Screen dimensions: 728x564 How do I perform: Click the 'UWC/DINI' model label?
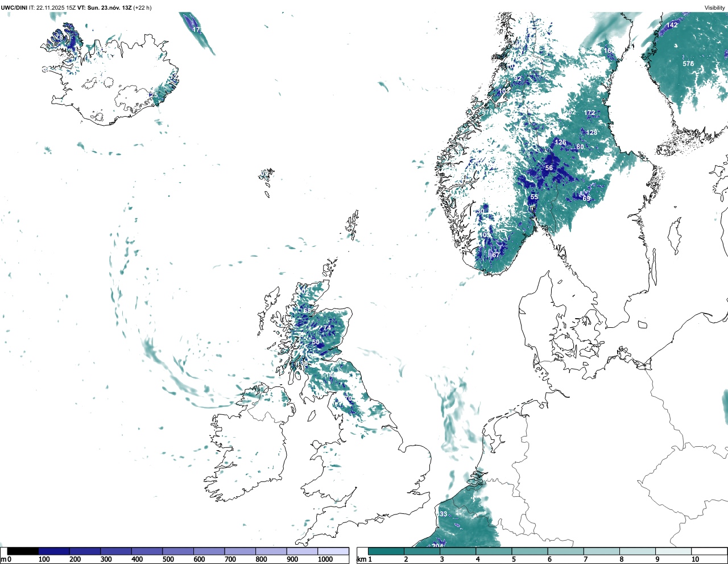tap(14, 8)
